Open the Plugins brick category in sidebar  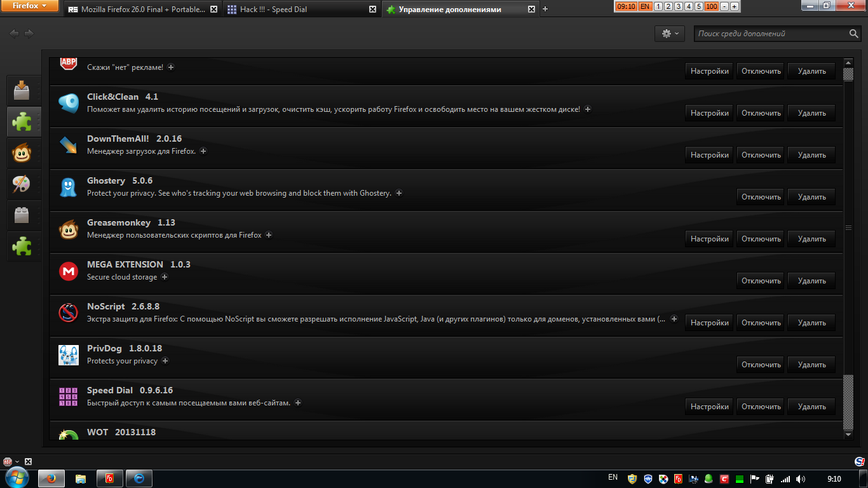24,215
